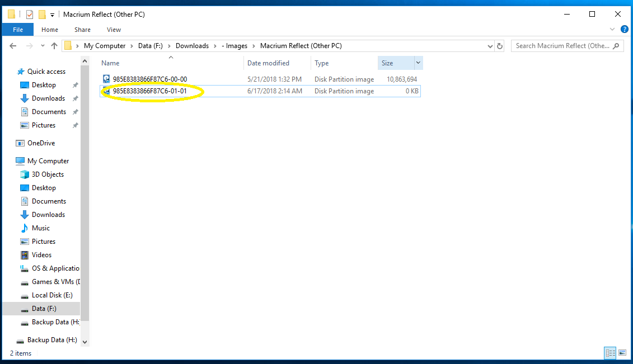Go back with the Back arrow

[x=13, y=45]
